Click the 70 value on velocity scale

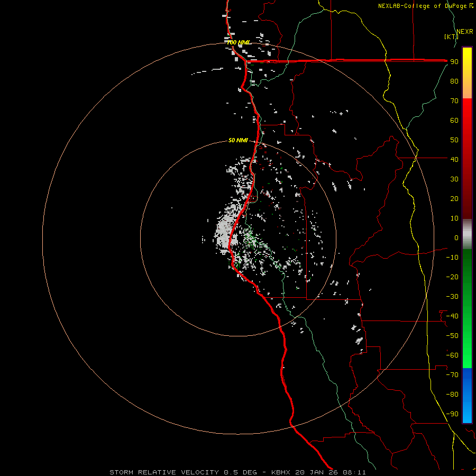point(454,101)
